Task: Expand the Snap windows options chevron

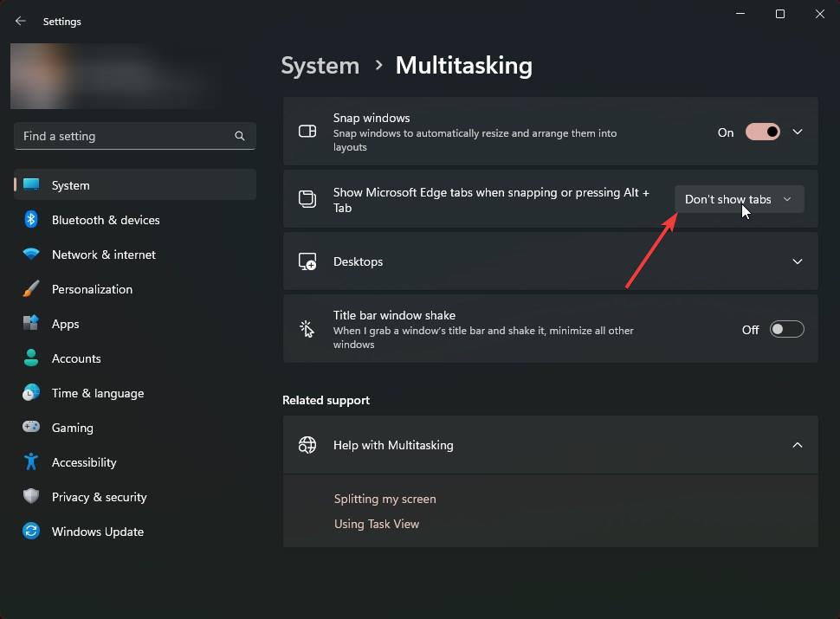Action: tap(798, 132)
